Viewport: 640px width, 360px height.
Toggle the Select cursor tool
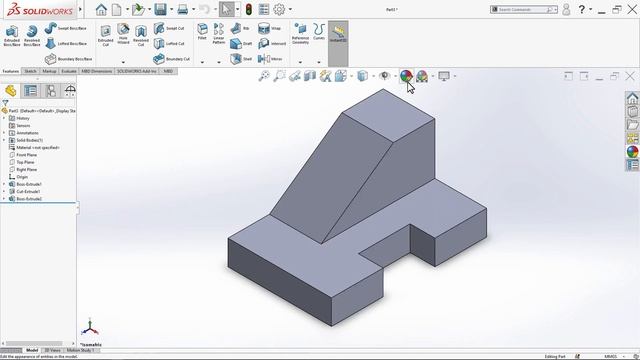[227, 9]
